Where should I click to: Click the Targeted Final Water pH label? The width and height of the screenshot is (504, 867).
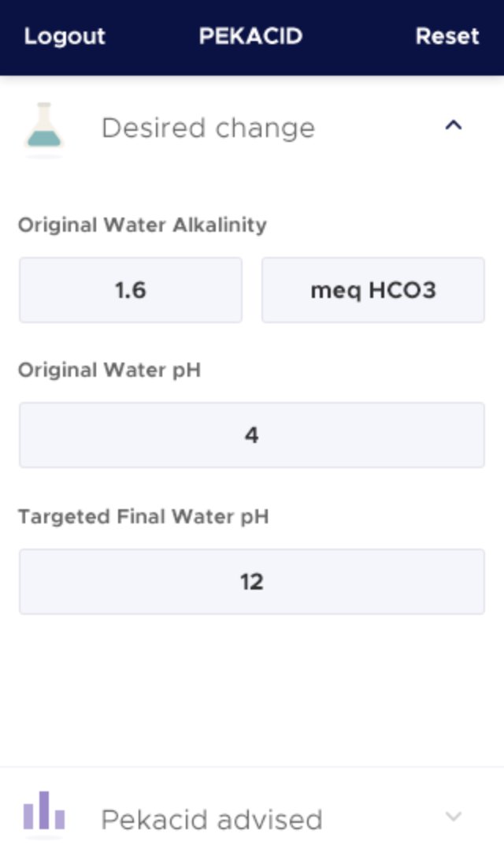(x=143, y=517)
